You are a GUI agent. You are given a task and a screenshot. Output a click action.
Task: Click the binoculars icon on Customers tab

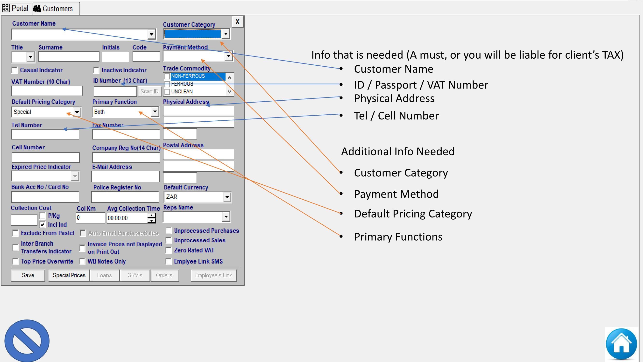click(37, 8)
